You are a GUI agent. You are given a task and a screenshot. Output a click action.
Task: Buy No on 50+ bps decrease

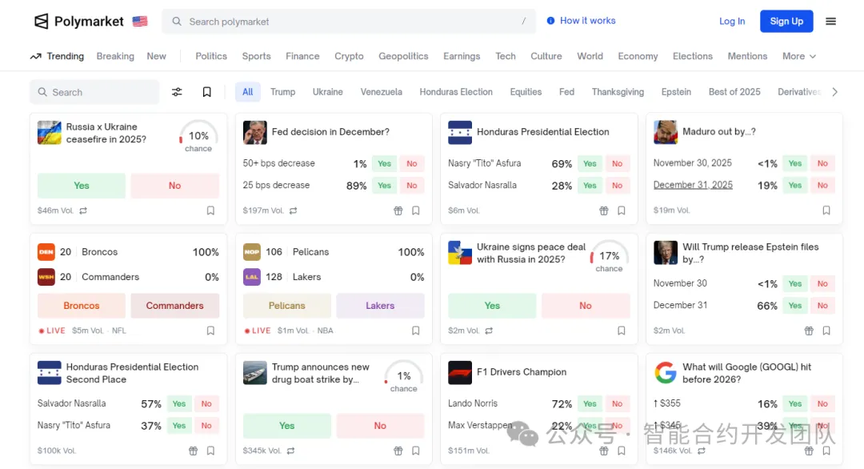click(x=412, y=163)
